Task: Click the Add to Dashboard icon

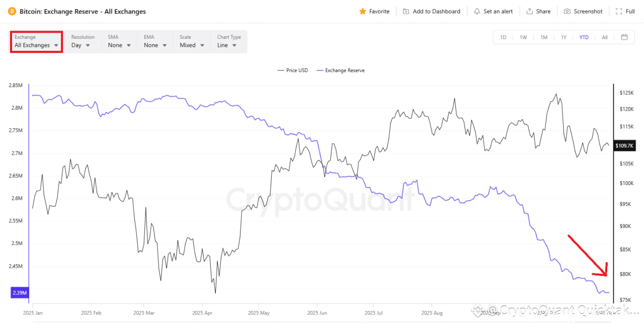Action: click(406, 11)
